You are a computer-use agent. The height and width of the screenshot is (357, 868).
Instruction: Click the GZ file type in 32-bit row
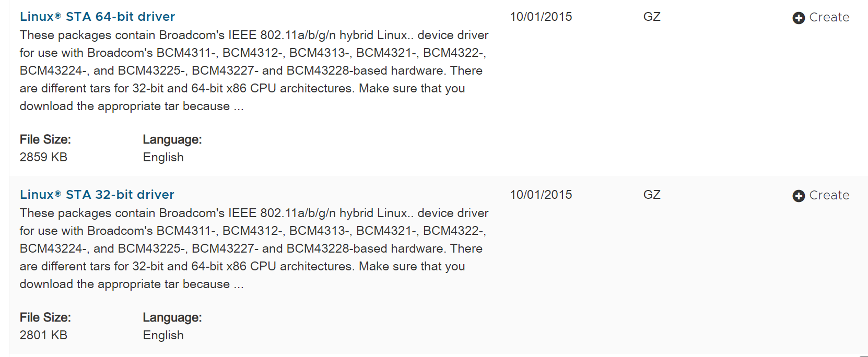(651, 195)
